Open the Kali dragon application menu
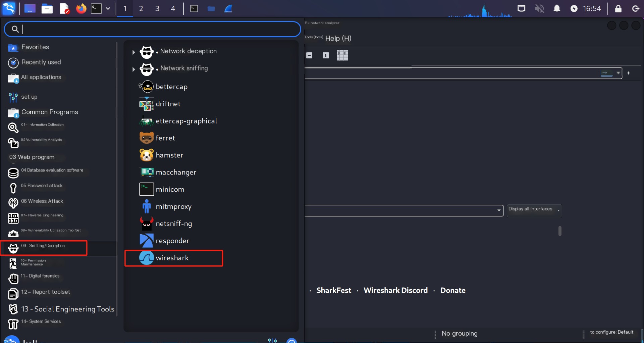644x343 pixels. click(9, 8)
